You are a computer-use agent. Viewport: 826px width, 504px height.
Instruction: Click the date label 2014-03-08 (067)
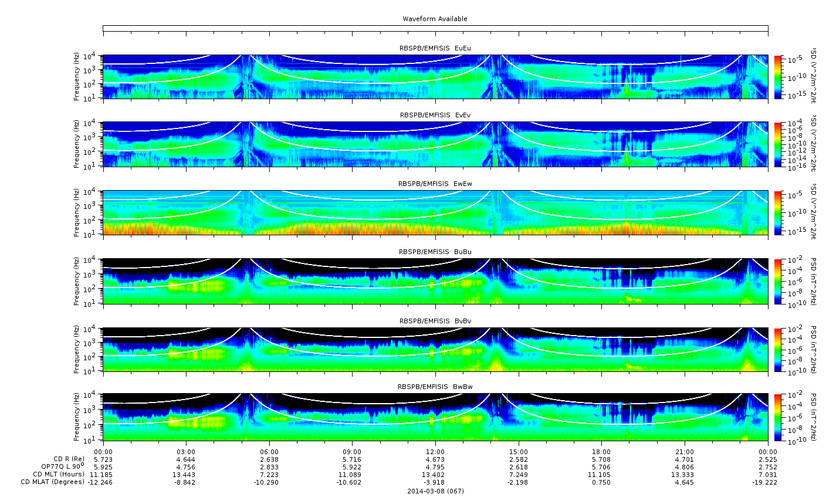point(435,491)
